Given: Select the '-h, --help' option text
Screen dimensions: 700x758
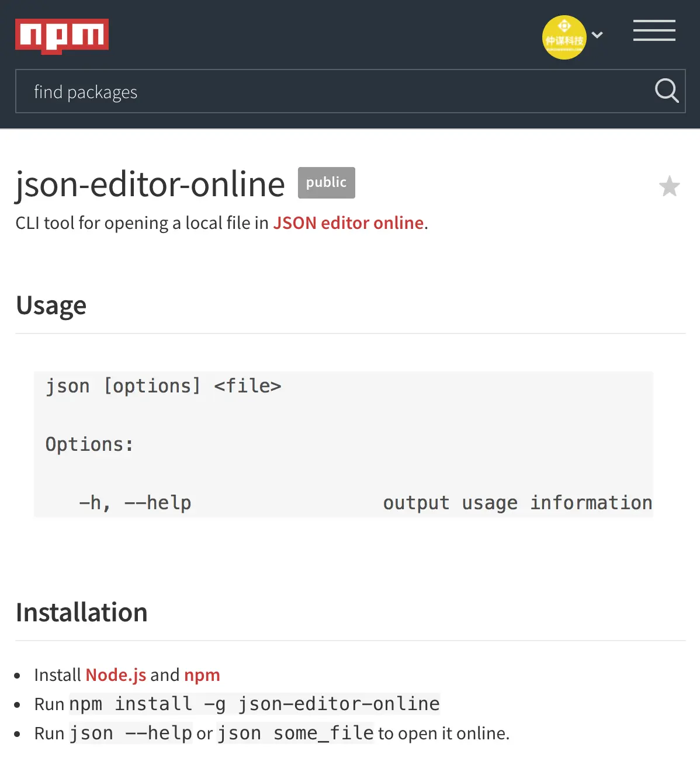Looking at the screenshot, I should (x=135, y=503).
